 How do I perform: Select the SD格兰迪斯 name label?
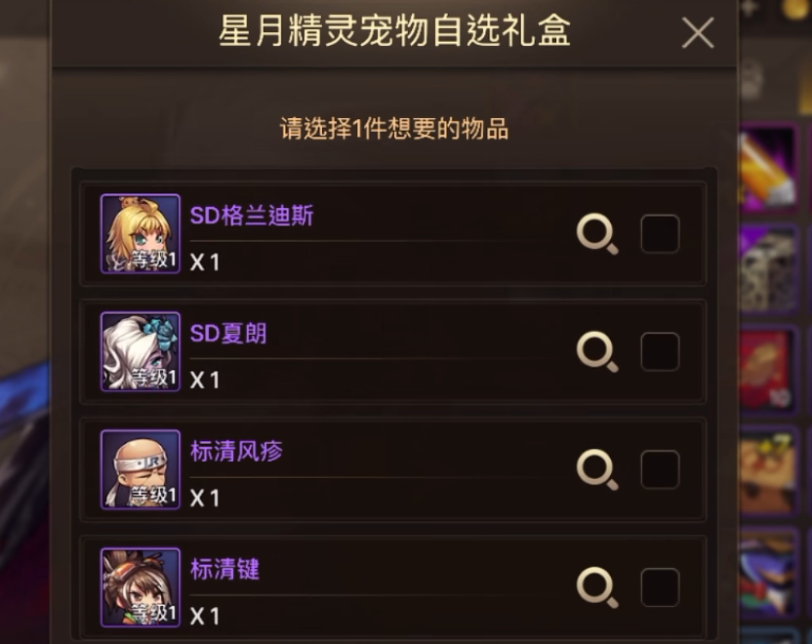pyautogui.click(x=252, y=216)
